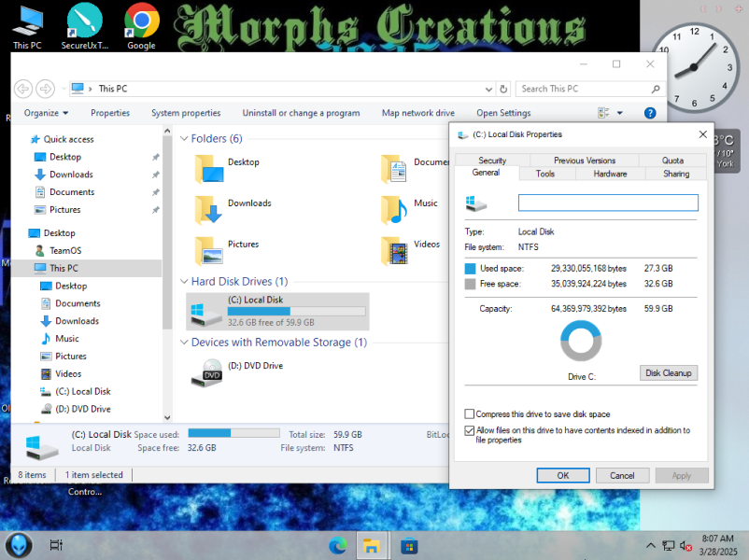Image resolution: width=749 pixels, height=560 pixels.
Task: Open Microsoft Store from taskbar
Action: coord(409,545)
